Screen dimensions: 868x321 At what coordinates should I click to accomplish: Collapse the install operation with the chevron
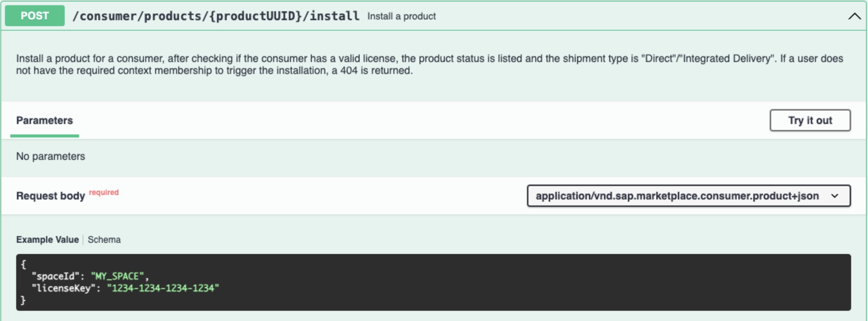(x=854, y=16)
